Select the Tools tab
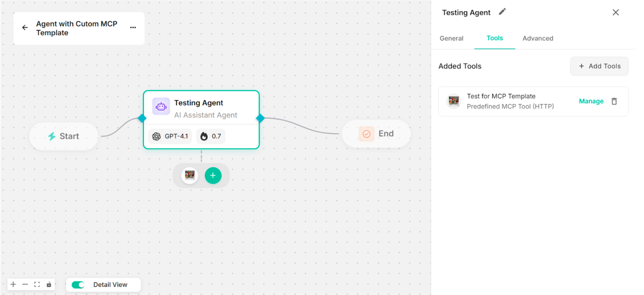 click(494, 38)
